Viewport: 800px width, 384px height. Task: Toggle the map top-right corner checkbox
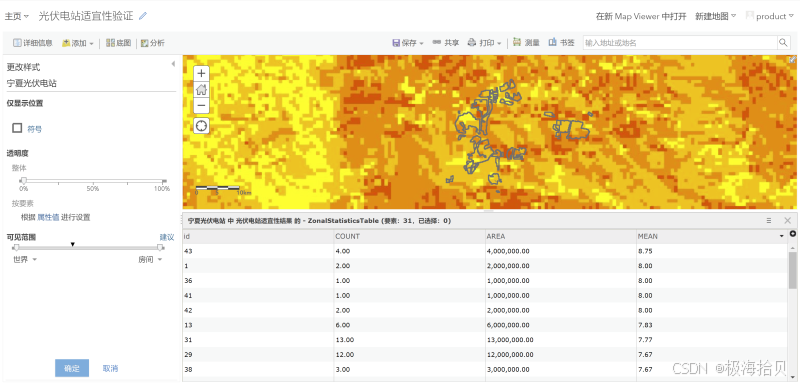tap(792, 60)
